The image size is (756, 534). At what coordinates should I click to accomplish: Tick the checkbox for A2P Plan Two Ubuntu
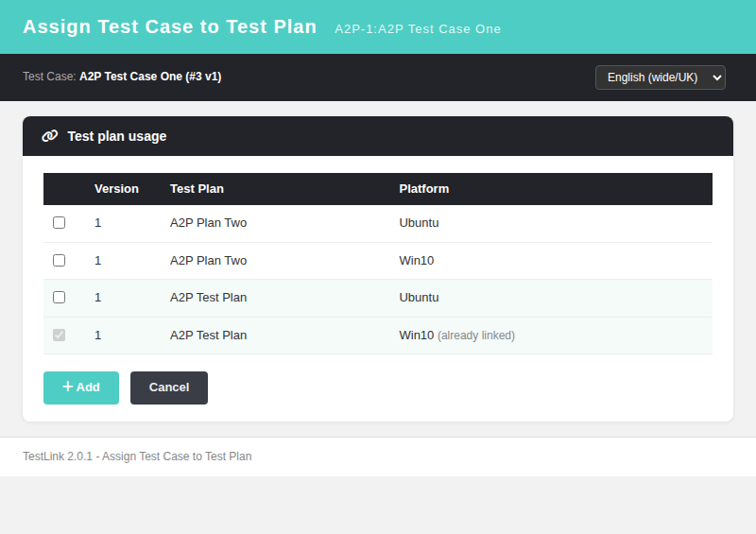tap(59, 222)
